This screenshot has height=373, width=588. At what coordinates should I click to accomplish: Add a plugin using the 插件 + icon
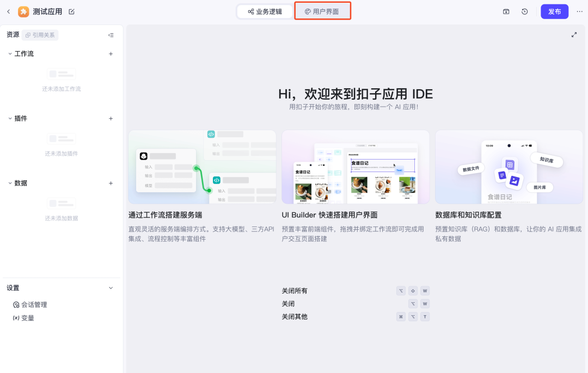point(111,118)
